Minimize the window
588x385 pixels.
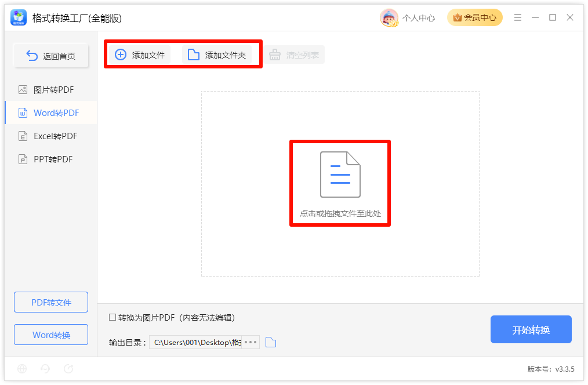[535, 17]
